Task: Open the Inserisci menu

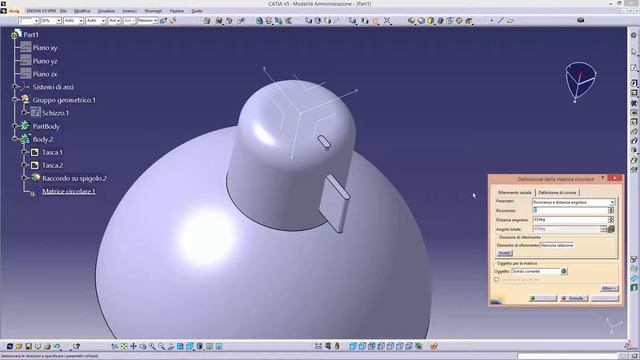Action: point(130,11)
